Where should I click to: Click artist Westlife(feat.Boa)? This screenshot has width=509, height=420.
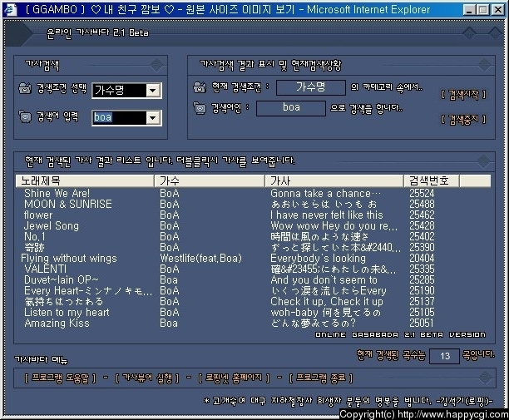coord(201,259)
